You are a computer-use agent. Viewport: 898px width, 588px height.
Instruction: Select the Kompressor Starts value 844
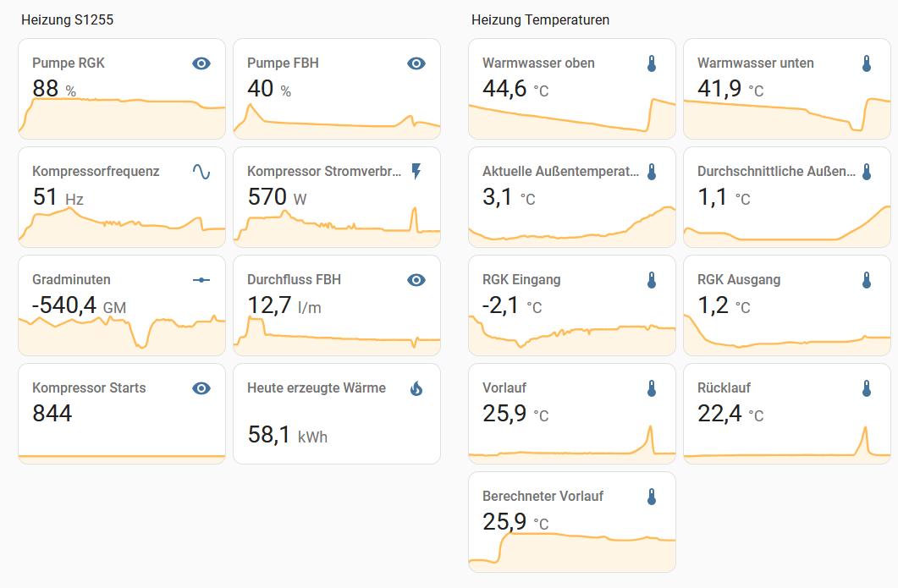(52, 414)
